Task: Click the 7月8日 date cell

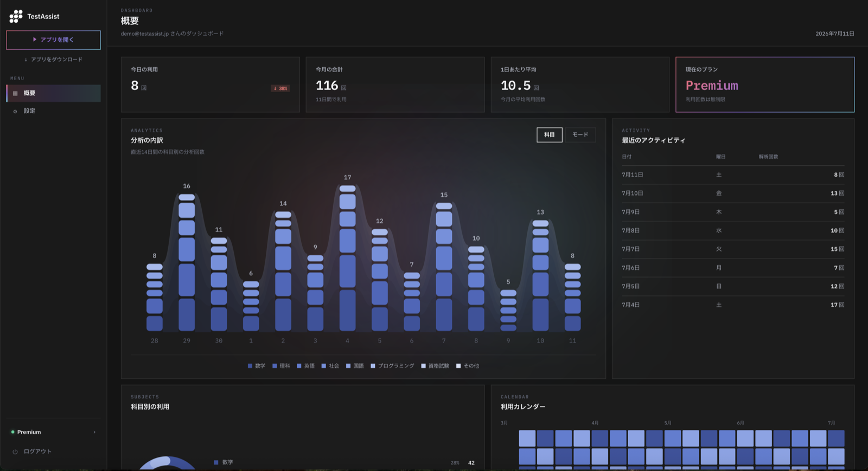Action: (x=631, y=230)
